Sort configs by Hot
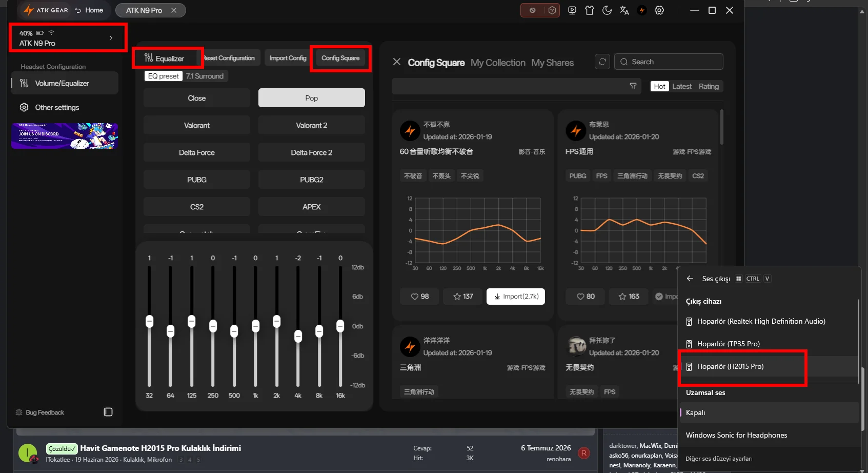868x473 pixels. (x=660, y=86)
